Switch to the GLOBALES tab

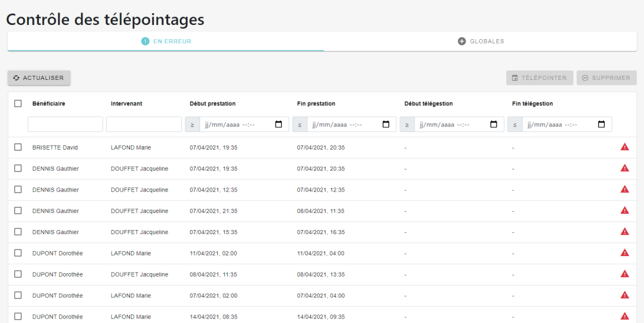[x=481, y=41]
